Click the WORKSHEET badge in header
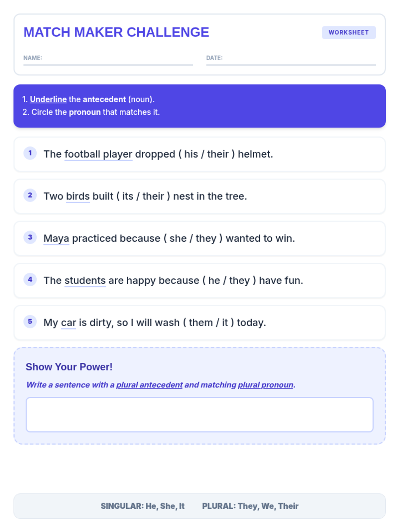Viewport: 399px width, 532px height. 348,33
